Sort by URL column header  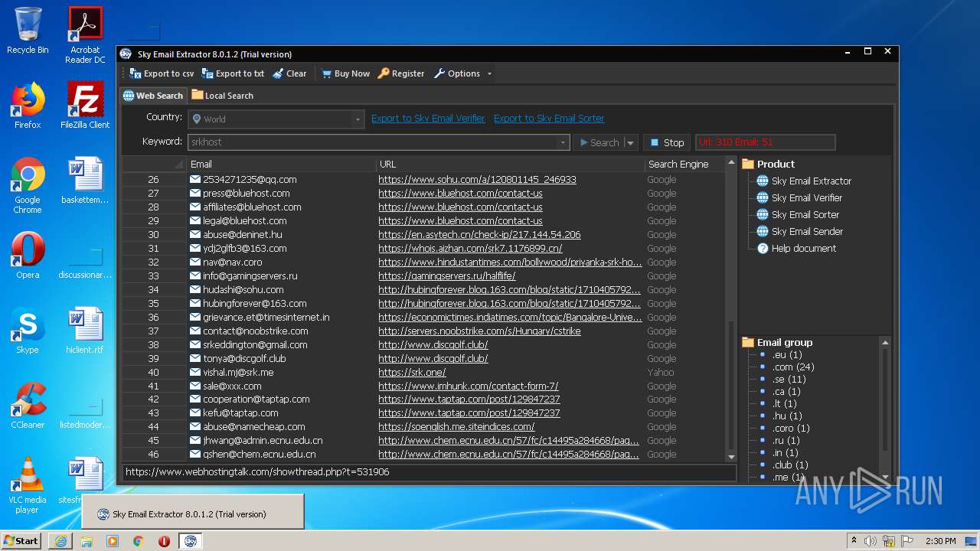coord(510,164)
